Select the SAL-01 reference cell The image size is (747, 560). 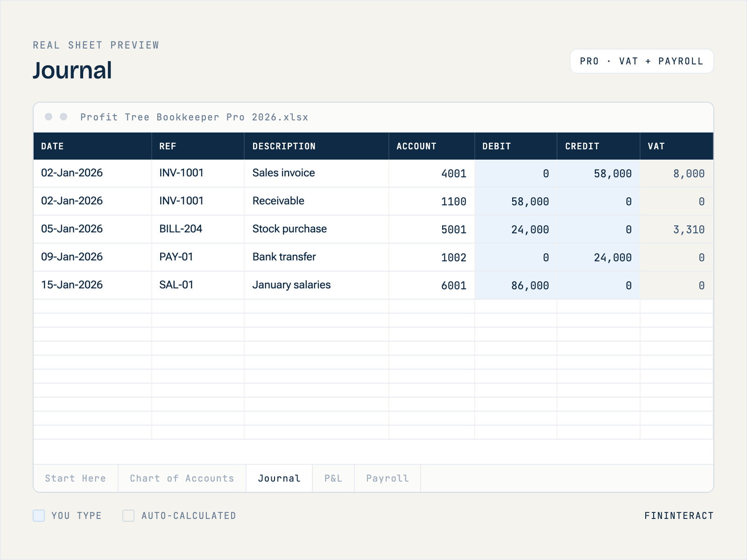pos(198,285)
